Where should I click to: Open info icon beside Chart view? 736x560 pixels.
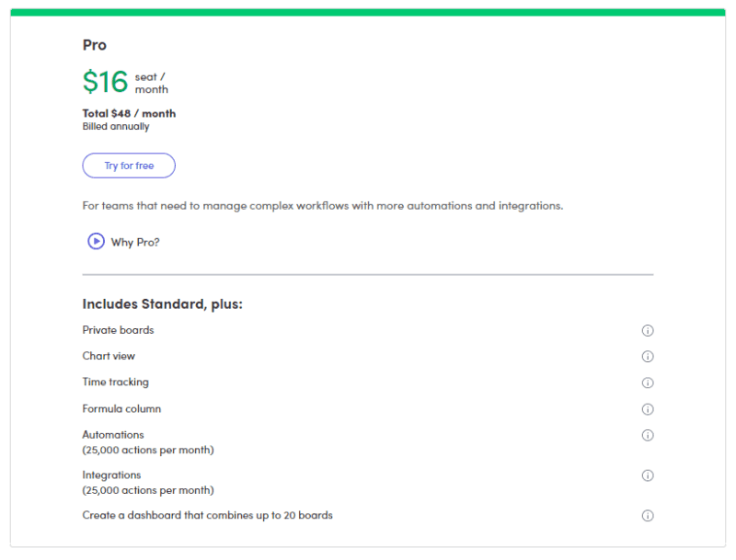pyautogui.click(x=648, y=357)
